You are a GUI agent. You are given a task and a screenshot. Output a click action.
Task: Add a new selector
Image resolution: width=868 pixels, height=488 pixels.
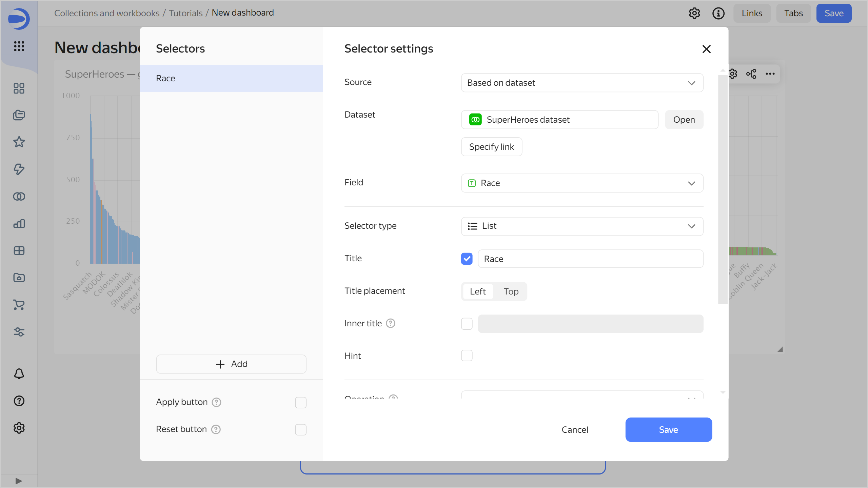click(x=231, y=364)
